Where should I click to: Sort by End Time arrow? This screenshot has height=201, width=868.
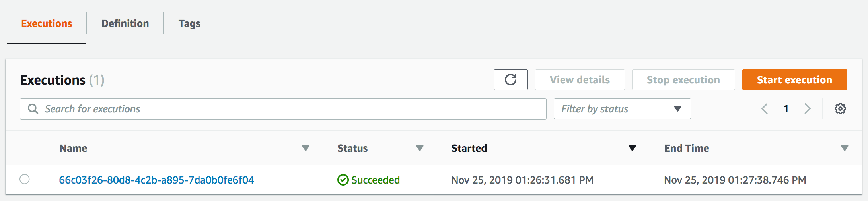click(845, 148)
